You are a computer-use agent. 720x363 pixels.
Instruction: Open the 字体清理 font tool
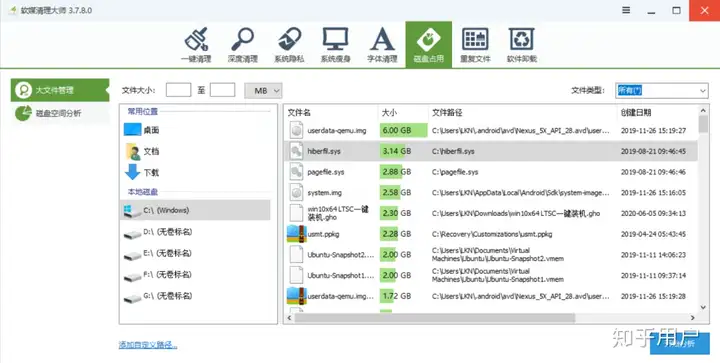coord(382,45)
